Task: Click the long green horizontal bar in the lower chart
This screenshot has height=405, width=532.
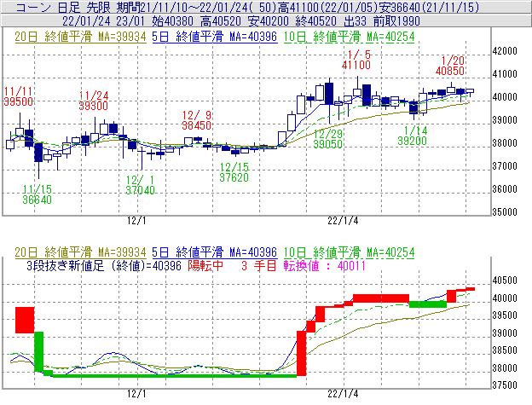Action: coord(175,376)
